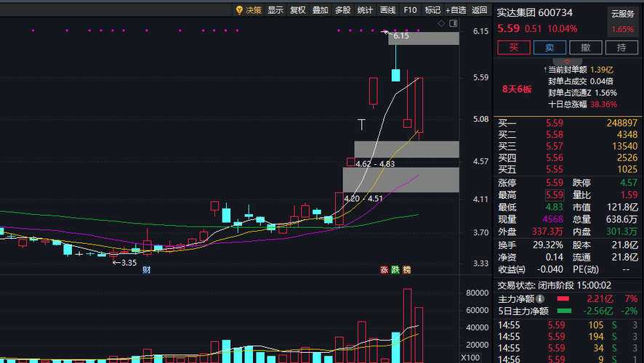644x363 pixels.
Task: Click the info icon beside 主力净额
Action: click(x=540, y=299)
